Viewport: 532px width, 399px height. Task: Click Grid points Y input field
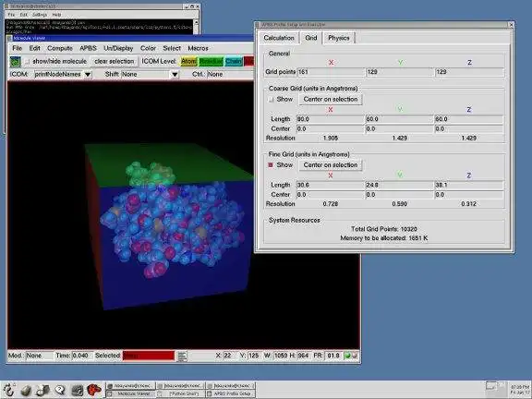[400, 72]
